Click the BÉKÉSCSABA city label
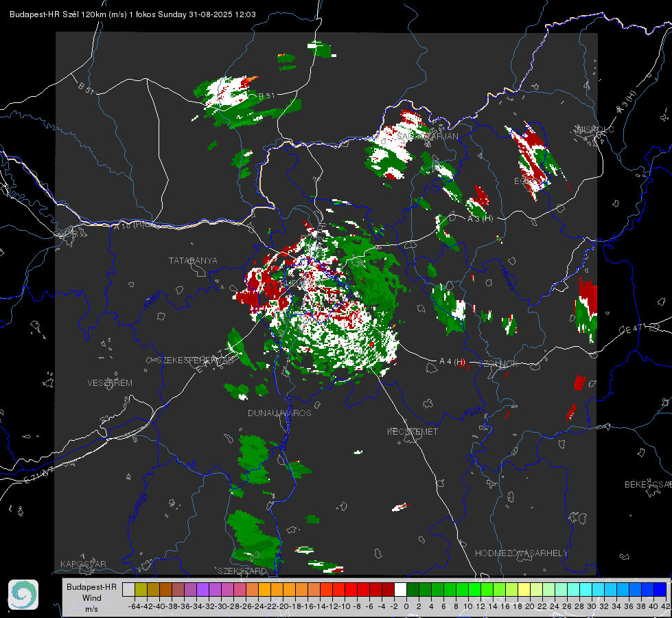 point(648,485)
